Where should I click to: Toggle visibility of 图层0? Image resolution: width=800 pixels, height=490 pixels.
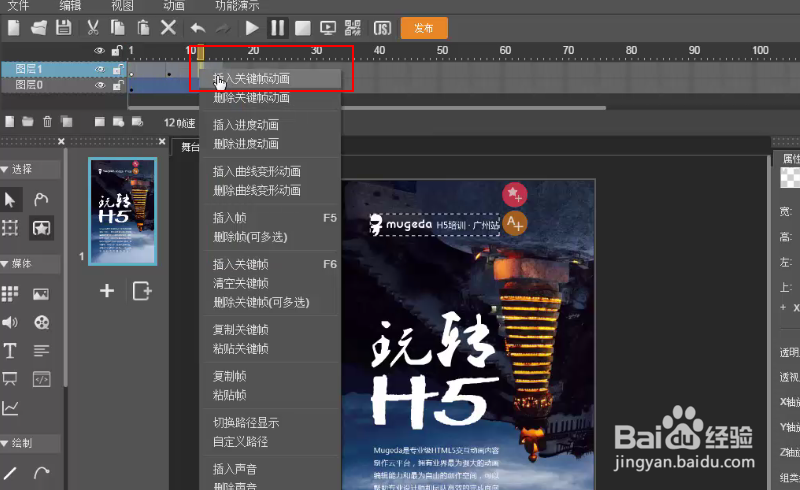pos(100,85)
